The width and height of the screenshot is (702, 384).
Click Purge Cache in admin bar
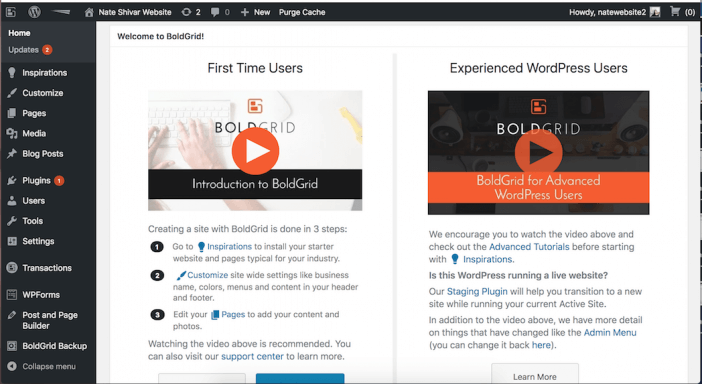coord(302,12)
